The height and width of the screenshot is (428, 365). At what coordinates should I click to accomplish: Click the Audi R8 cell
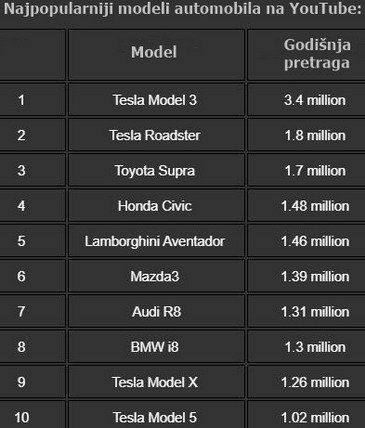click(x=156, y=312)
